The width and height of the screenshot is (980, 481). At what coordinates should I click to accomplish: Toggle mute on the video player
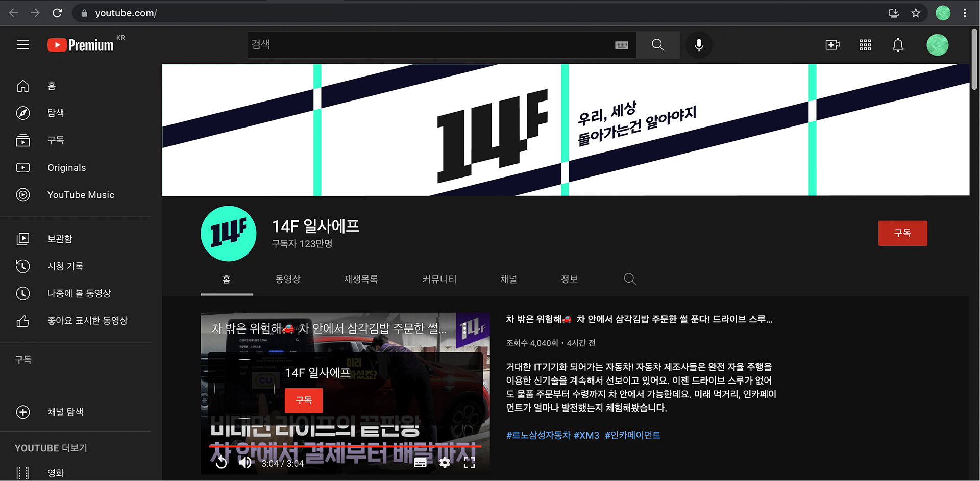point(244,463)
